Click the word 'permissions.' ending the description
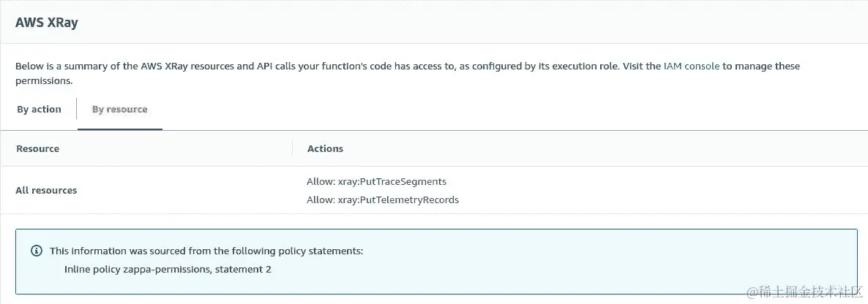The width and height of the screenshot is (868, 304). (44, 81)
